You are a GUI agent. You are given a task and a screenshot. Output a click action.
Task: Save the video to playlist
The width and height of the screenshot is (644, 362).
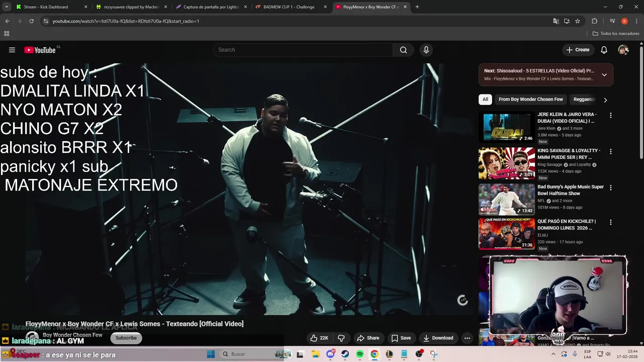401,338
